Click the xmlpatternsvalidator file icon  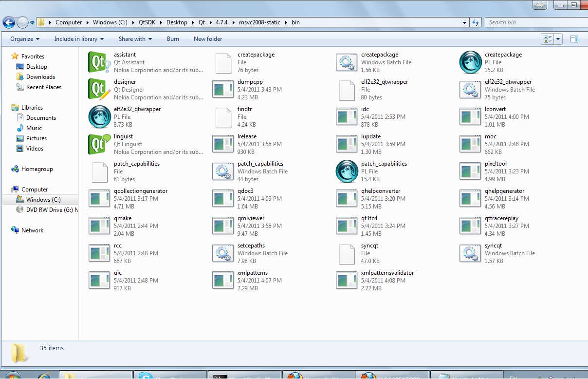click(347, 281)
